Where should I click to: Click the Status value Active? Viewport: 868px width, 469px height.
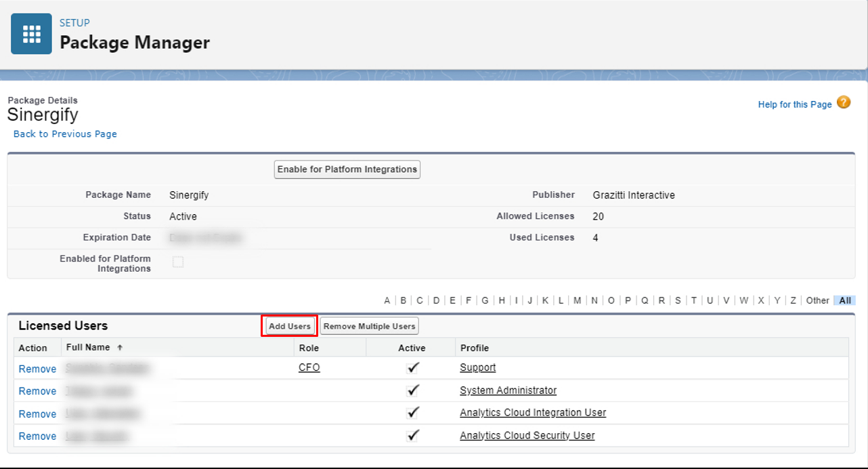pyautogui.click(x=183, y=217)
